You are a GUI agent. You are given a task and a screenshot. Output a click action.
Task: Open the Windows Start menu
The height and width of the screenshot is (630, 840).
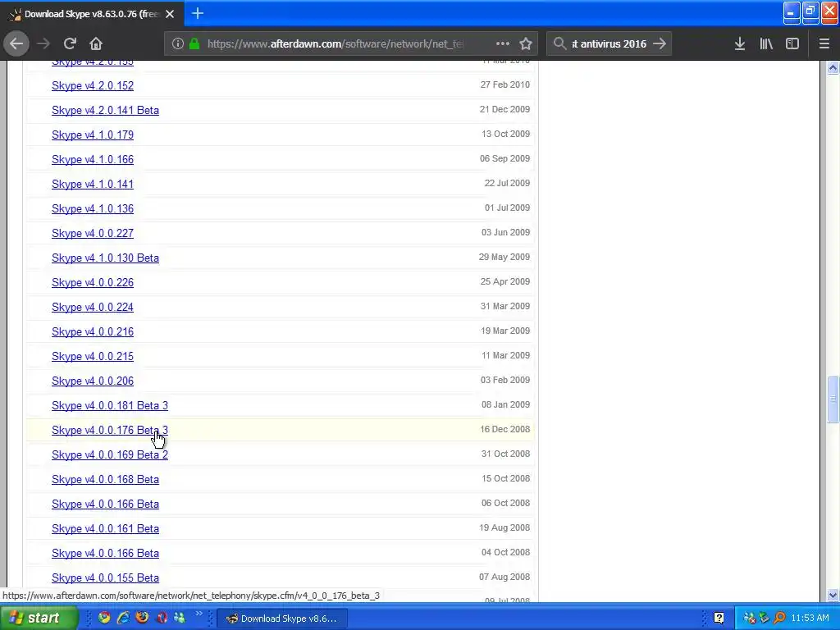(x=39, y=619)
